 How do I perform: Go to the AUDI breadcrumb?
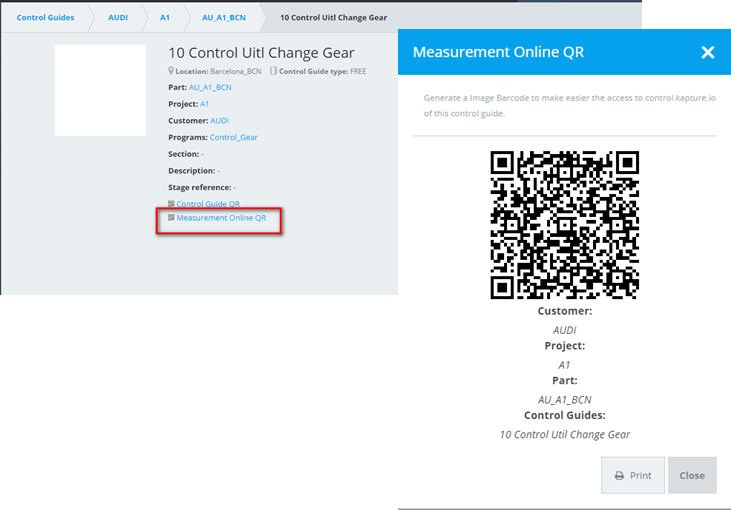pyautogui.click(x=118, y=18)
